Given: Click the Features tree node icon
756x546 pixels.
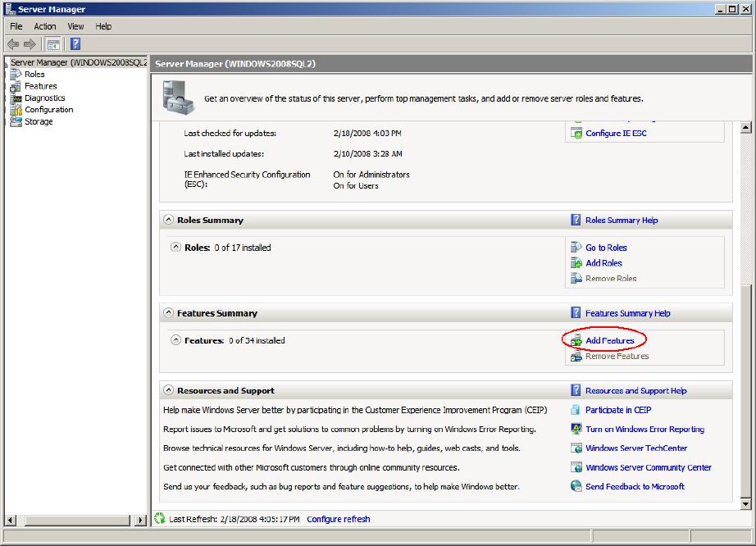Looking at the screenshot, I should (16, 86).
